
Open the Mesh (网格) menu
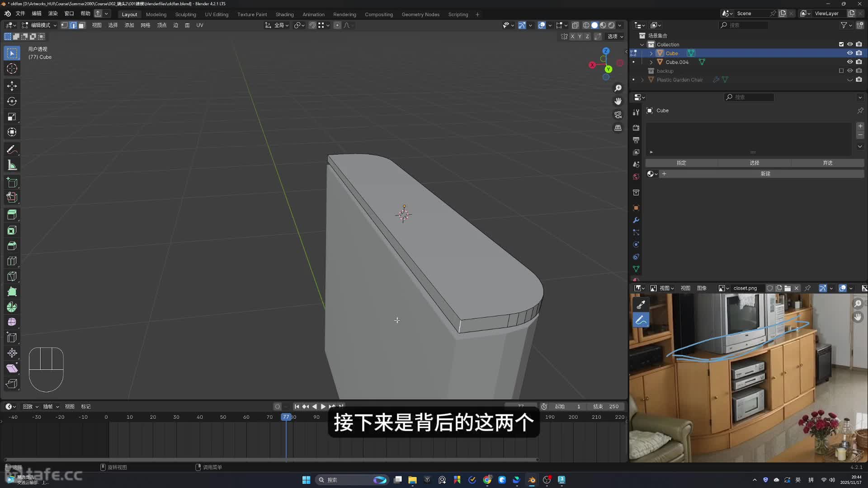click(145, 25)
